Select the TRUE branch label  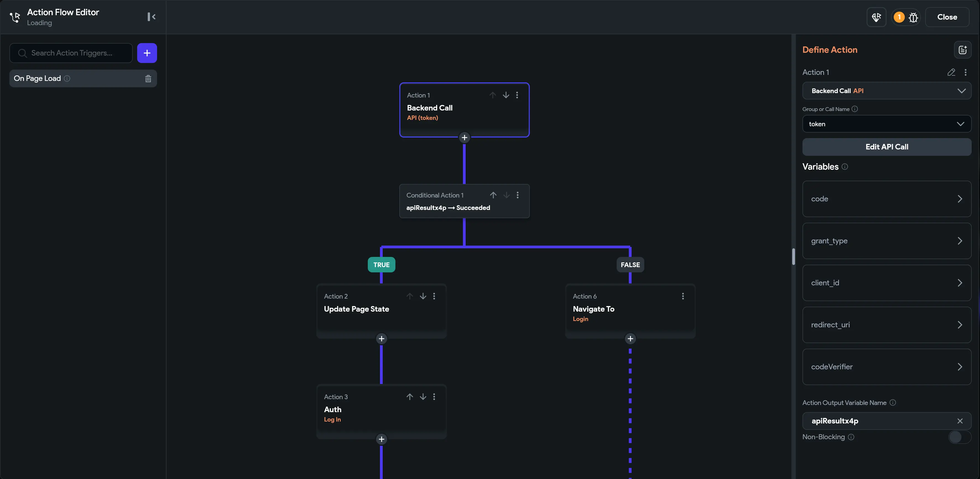click(x=381, y=265)
